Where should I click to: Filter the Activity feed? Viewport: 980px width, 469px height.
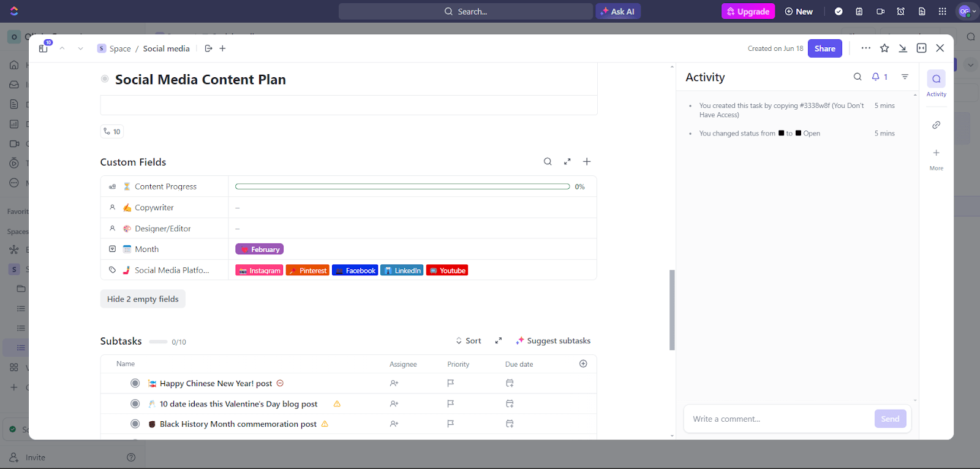coord(905,77)
